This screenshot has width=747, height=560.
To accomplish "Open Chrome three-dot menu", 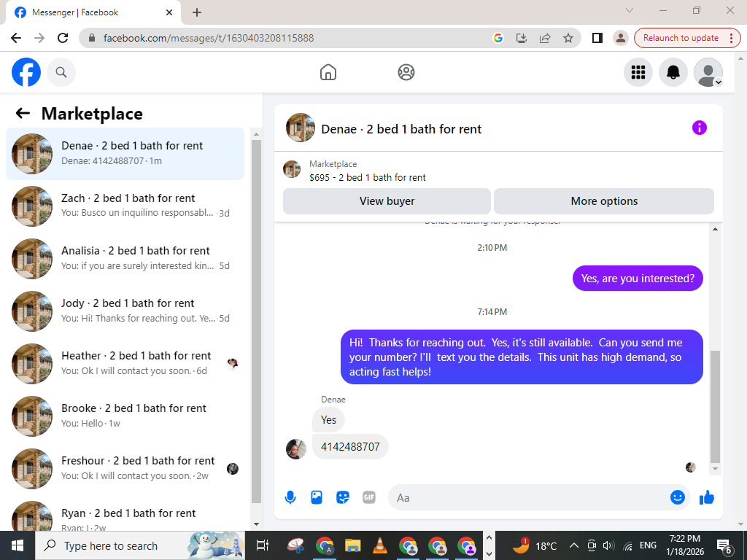I will (731, 38).
